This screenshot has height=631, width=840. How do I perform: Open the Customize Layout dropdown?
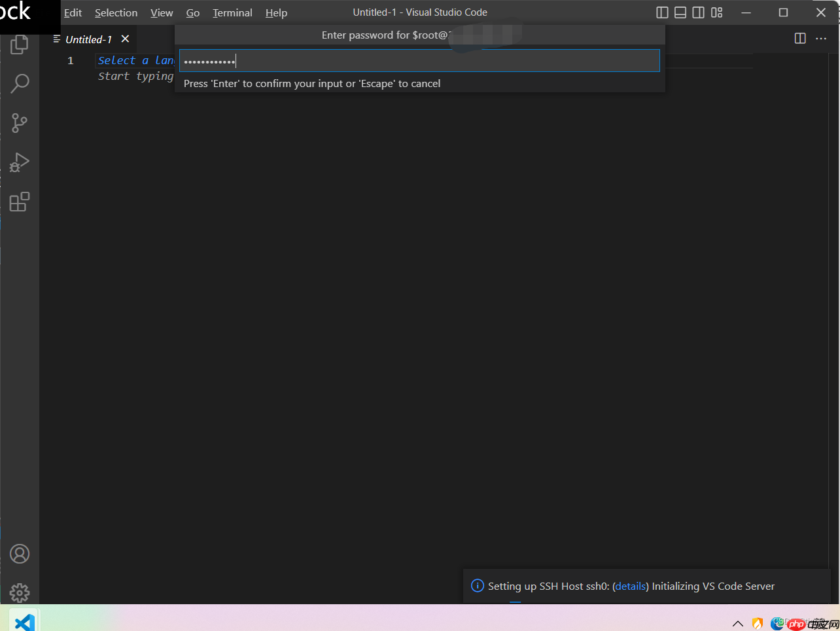[x=716, y=12]
